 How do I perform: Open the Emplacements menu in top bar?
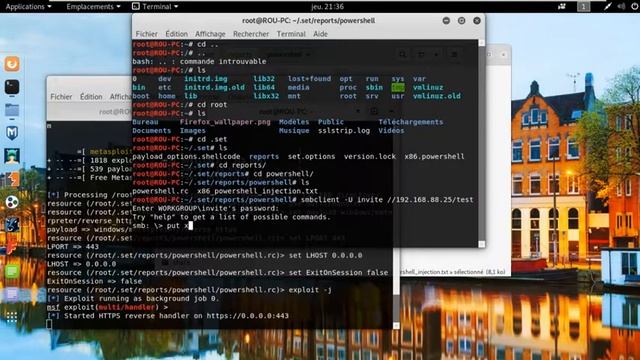tap(93, 7)
